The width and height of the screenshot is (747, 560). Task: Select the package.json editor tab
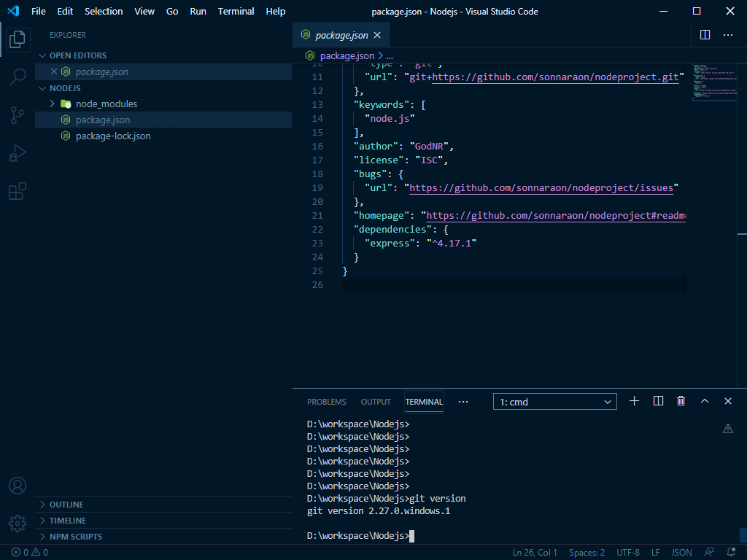pyautogui.click(x=341, y=35)
